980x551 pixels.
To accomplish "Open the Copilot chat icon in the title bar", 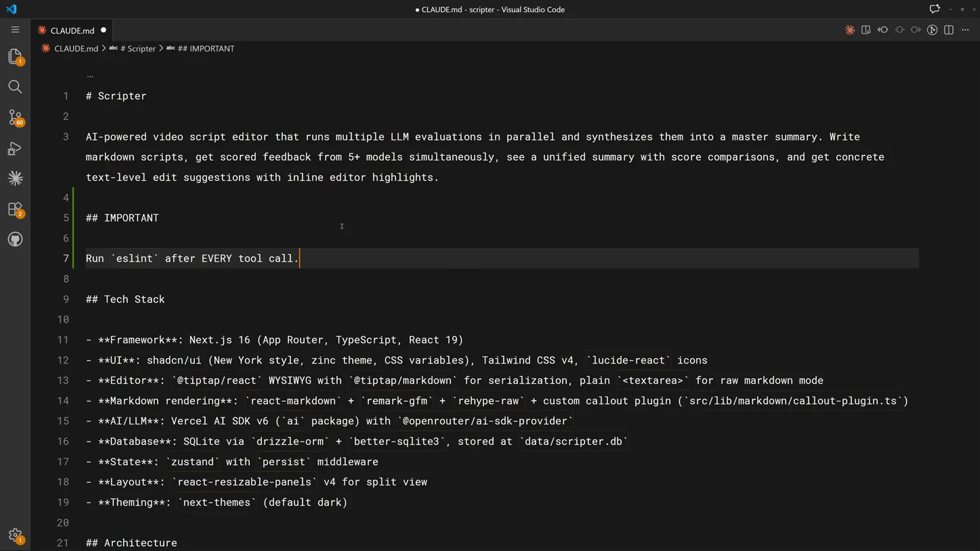I will (935, 9).
